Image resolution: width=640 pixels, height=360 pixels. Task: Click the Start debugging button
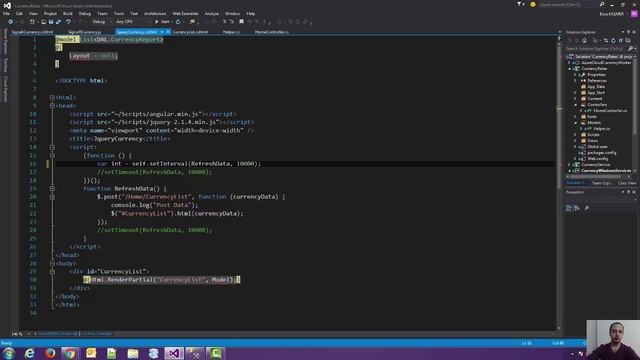click(x=162, y=22)
